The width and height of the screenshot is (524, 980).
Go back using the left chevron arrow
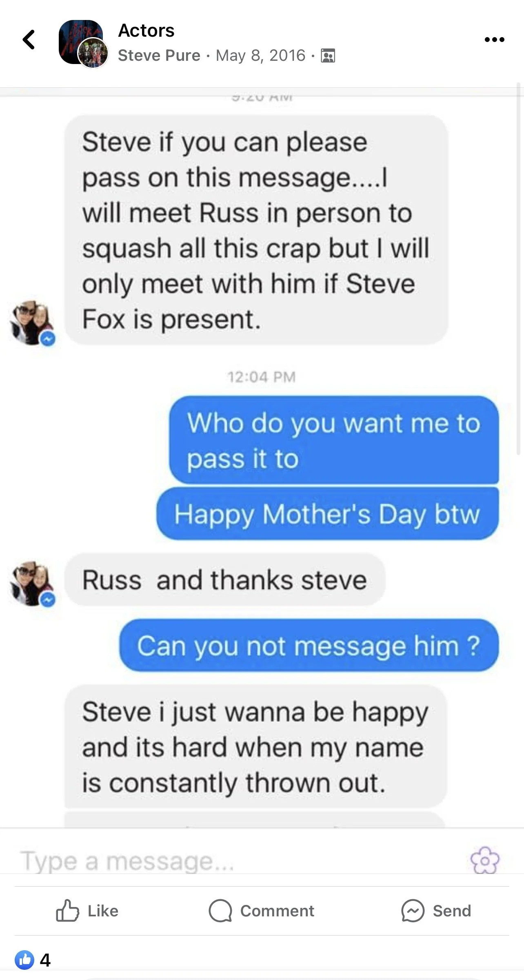pos(29,40)
